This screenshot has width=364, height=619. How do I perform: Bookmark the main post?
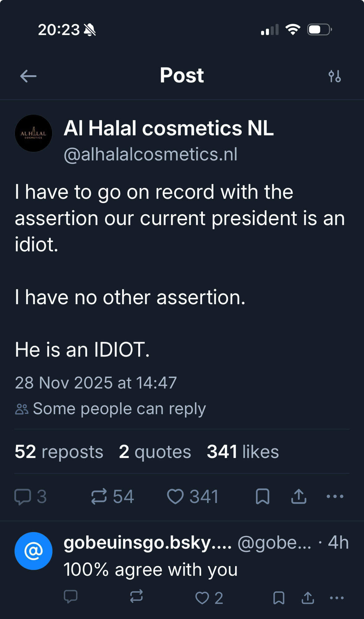click(x=263, y=496)
